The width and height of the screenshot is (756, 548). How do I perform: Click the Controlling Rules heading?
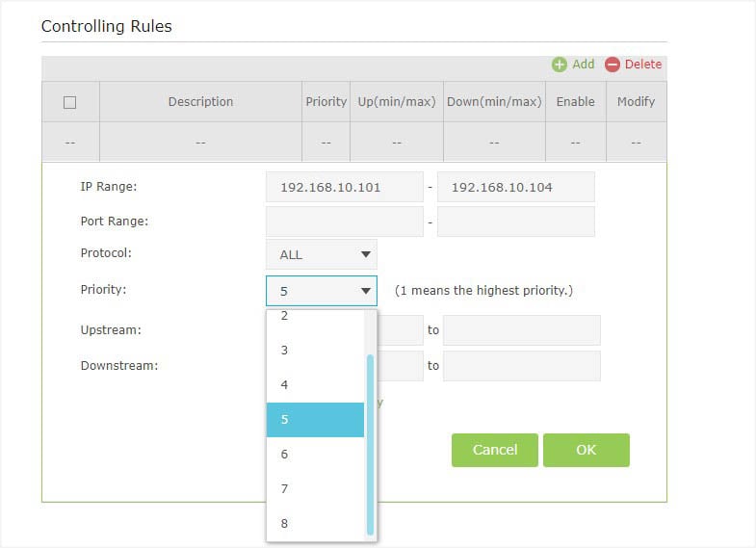point(107,26)
